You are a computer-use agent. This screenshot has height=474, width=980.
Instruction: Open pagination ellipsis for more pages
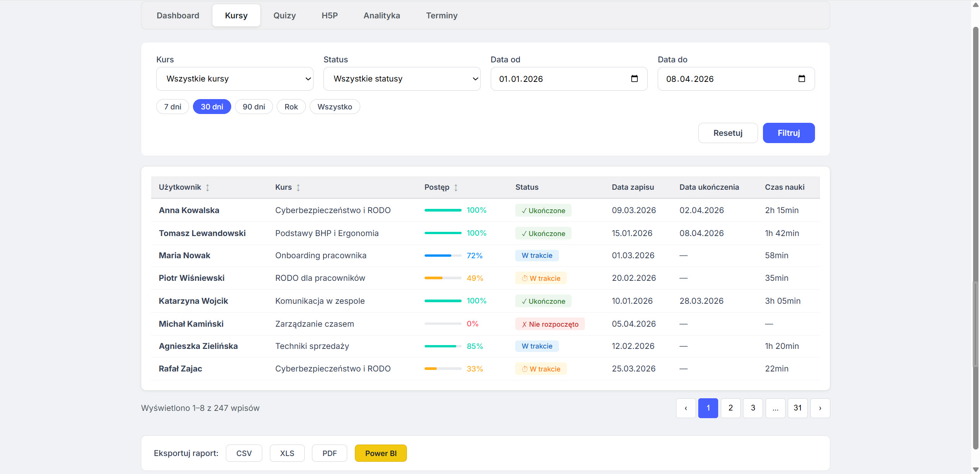[775, 408]
